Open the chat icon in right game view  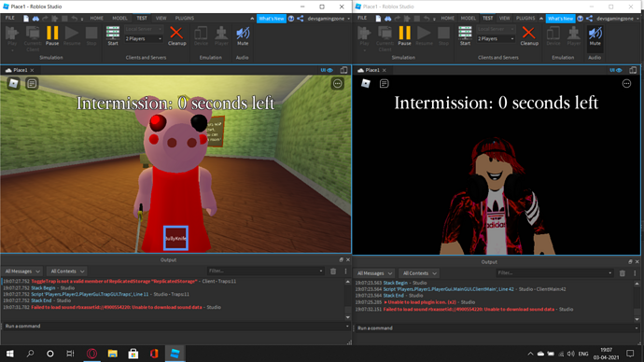[x=384, y=84]
